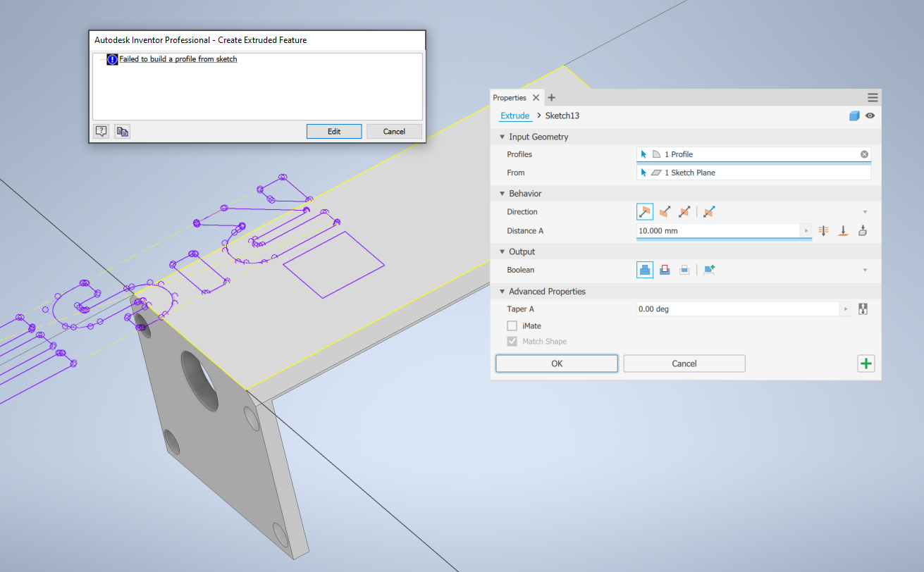Image resolution: width=924 pixels, height=572 pixels.
Task: Select the New Solid boolean option
Action: [709, 269]
